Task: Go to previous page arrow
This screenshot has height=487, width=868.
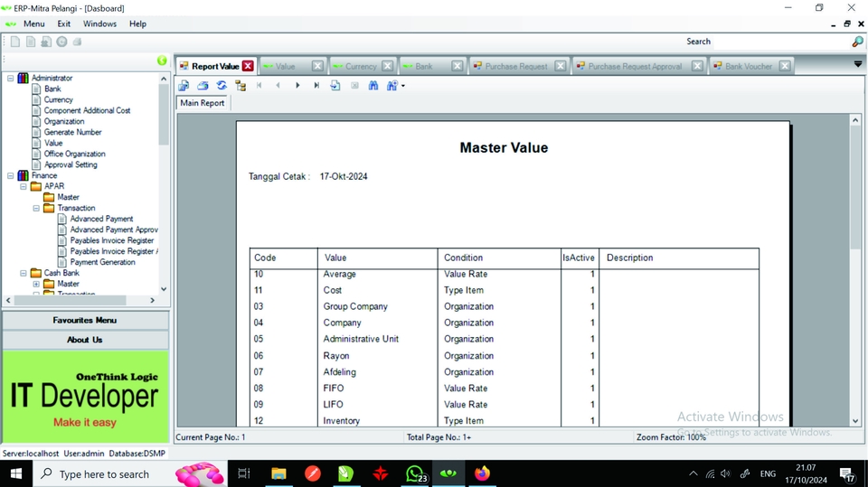Action: 278,85
